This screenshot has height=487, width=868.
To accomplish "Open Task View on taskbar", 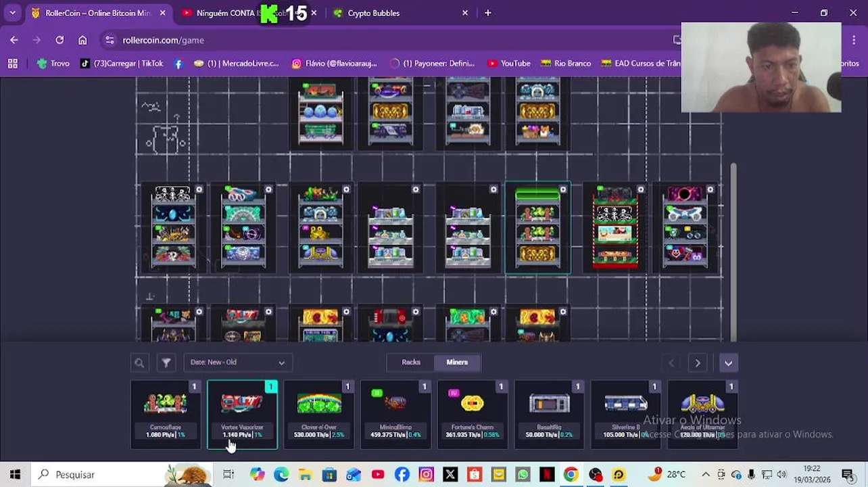I will pyautogui.click(x=228, y=474).
